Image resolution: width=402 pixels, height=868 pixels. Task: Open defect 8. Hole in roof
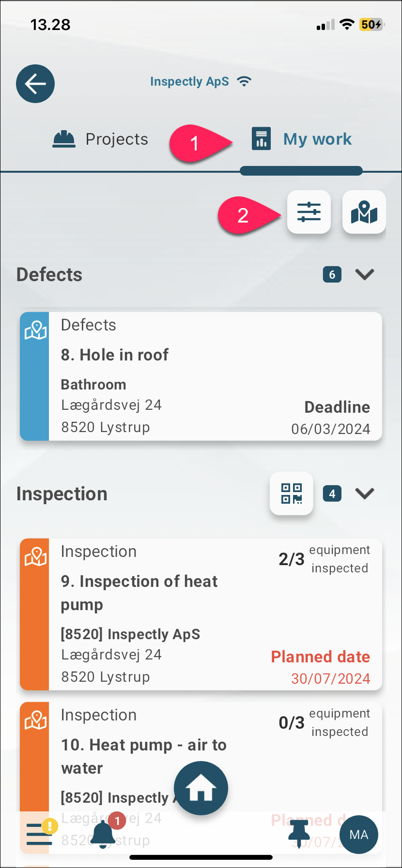point(201,376)
